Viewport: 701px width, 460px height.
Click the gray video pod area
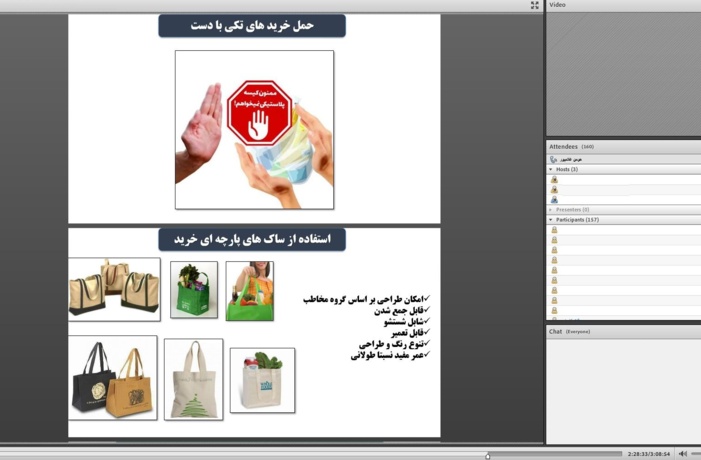click(623, 74)
